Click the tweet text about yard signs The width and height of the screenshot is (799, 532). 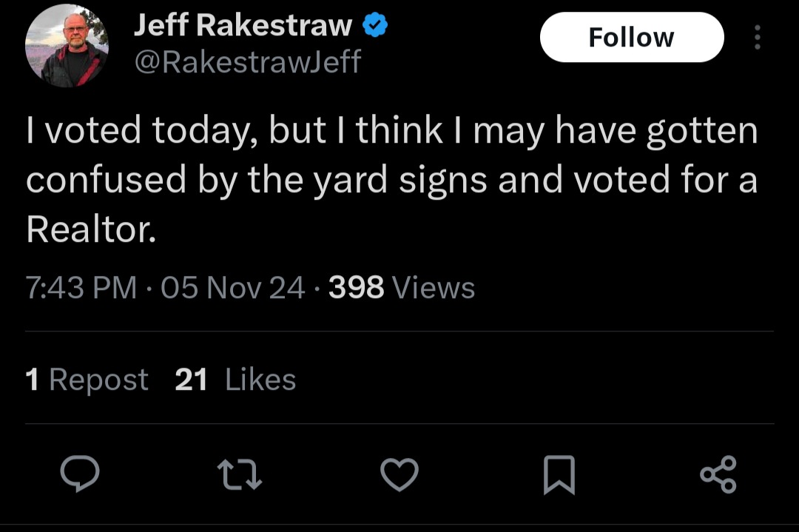pyautogui.click(x=392, y=179)
